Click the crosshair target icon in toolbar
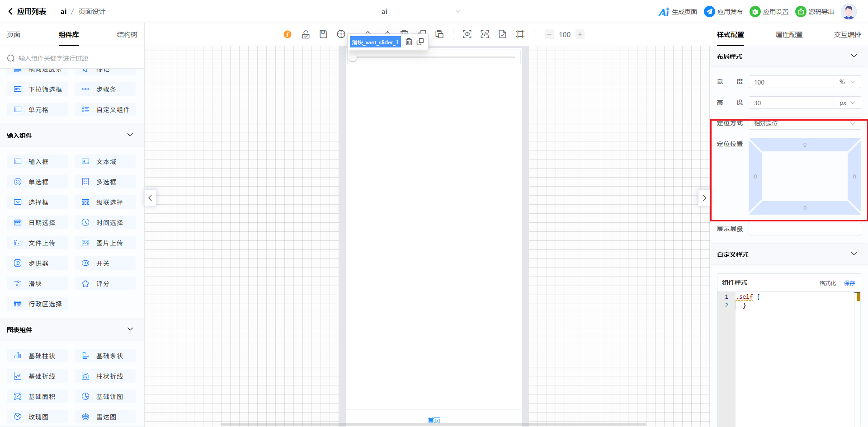868x427 pixels. click(341, 34)
